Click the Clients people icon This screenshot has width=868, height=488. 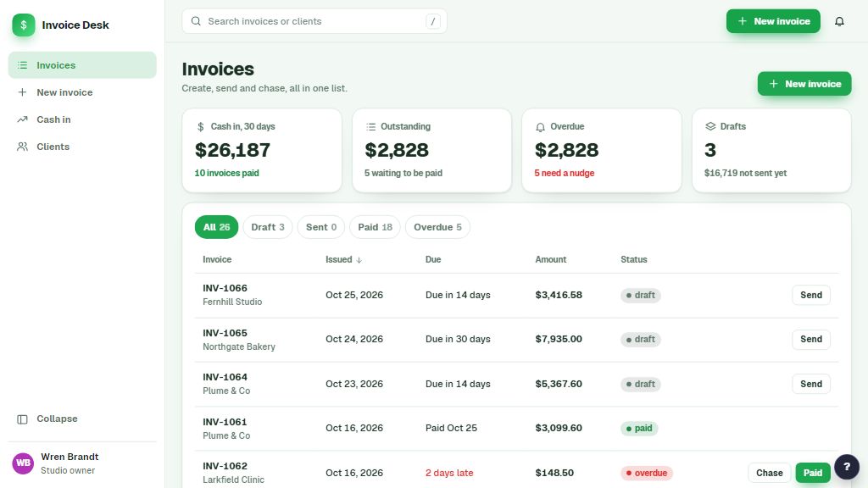(x=22, y=147)
